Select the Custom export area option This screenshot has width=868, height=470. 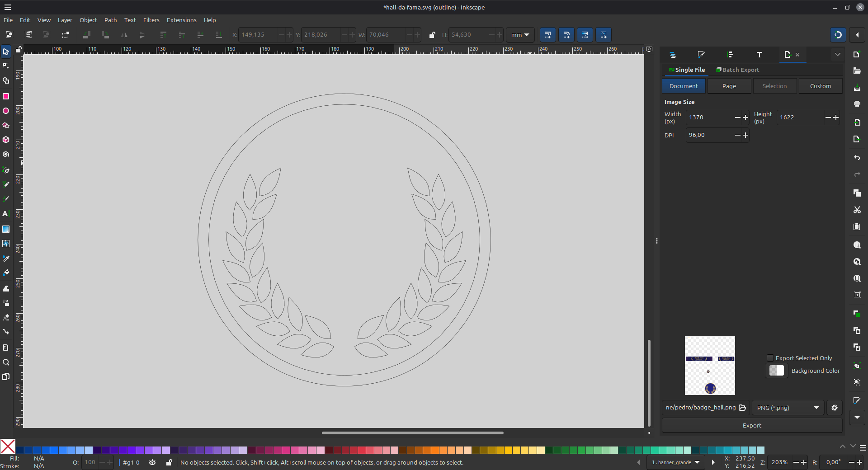(x=820, y=86)
